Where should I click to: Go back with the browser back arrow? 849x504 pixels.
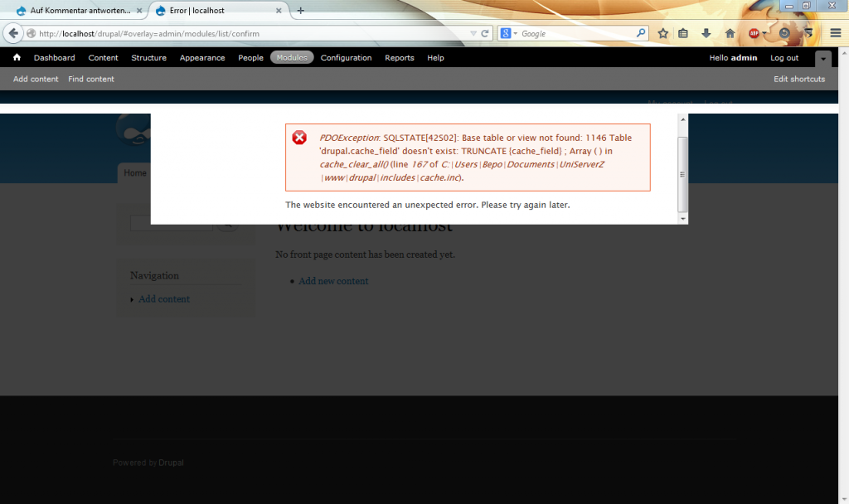[x=13, y=34]
